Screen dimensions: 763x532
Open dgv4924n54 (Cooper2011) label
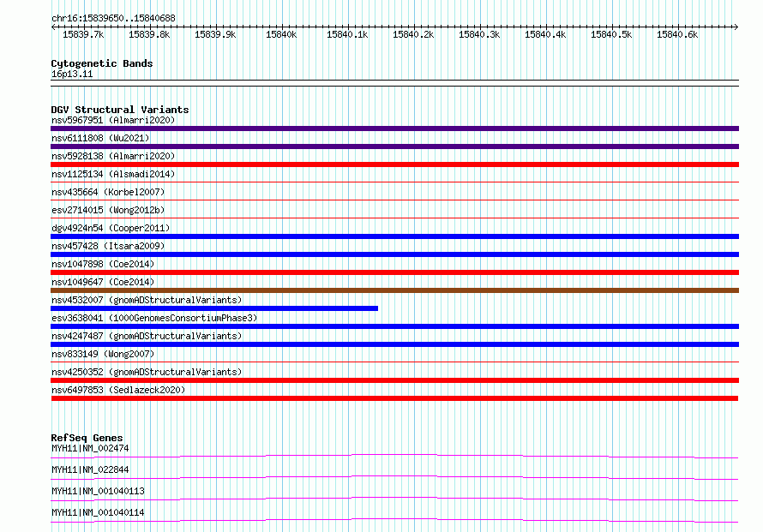[x=111, y=228]
